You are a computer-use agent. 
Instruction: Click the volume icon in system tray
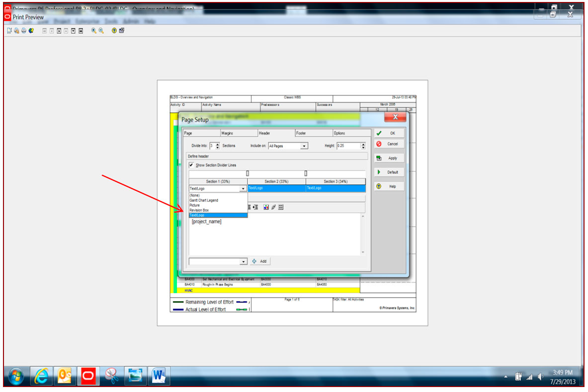(x=540, y=377)
